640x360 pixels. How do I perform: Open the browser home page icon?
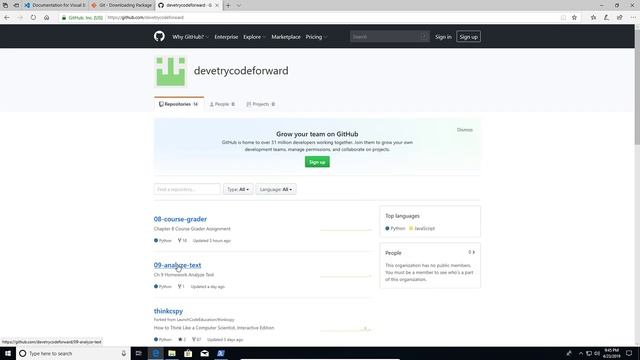point(47,18)
